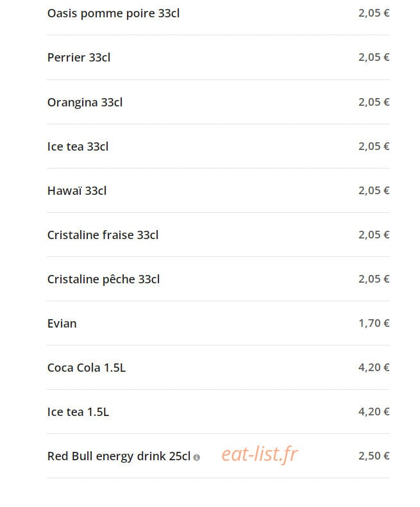The height and width of the screenshot is (507, 420).
Task: Click the 2,50 € price for Red Bull
Action: coord(374,456)
